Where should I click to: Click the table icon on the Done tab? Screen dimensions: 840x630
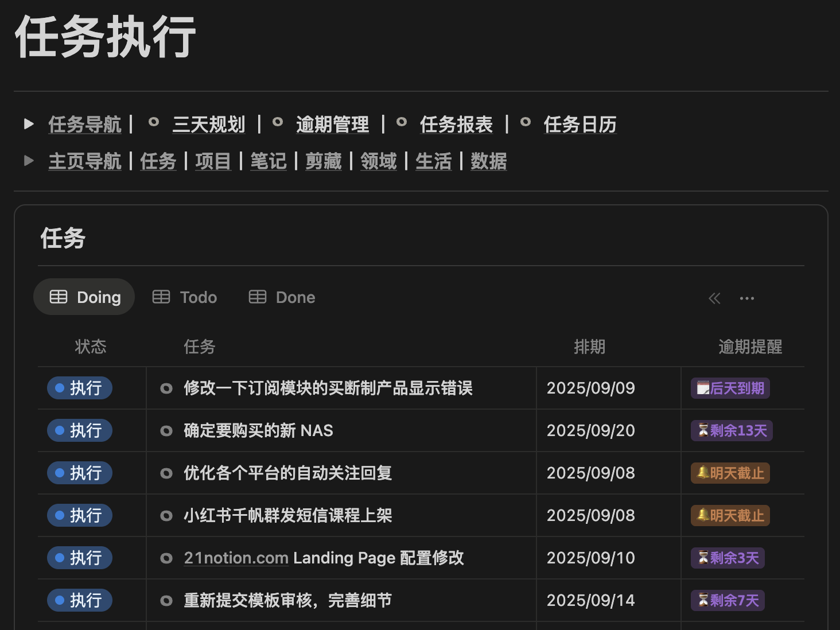pos(258,297)
